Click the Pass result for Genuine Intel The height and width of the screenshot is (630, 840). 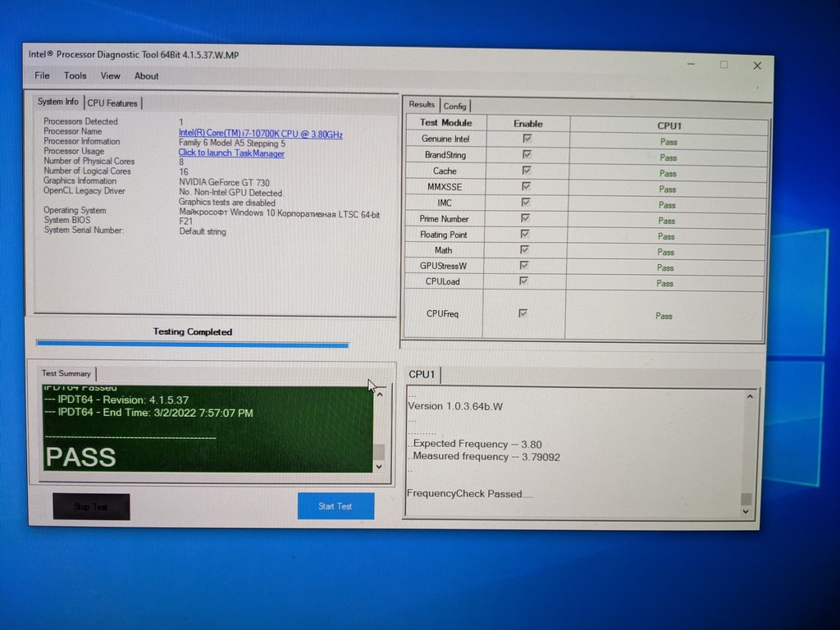(x=669, y=142)
